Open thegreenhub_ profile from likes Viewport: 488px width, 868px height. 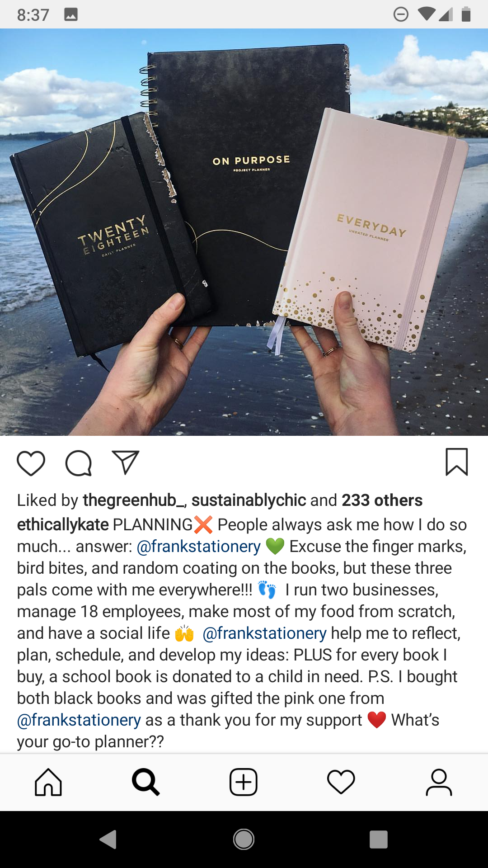coord(134,500)
